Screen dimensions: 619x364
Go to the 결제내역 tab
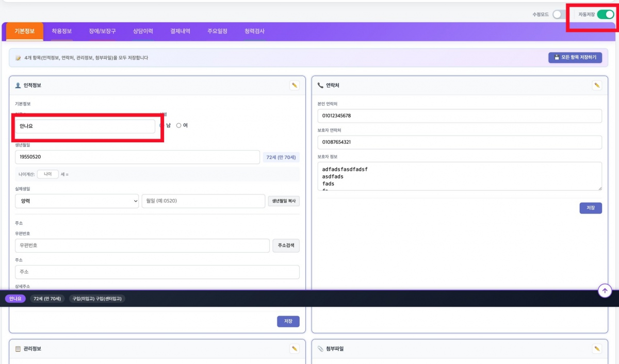pos(180,31)
